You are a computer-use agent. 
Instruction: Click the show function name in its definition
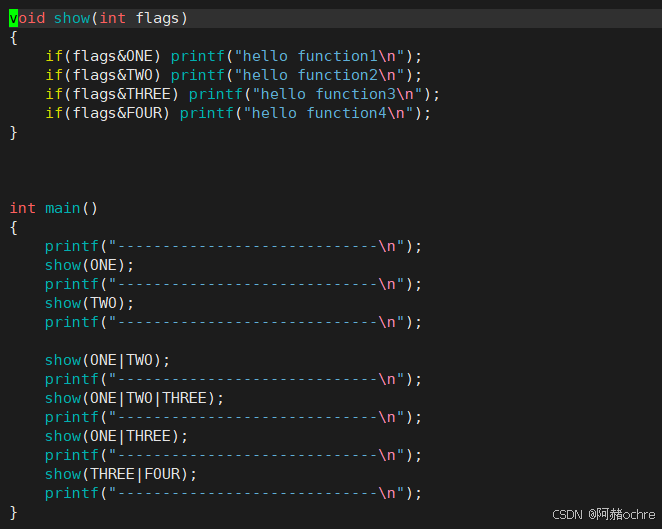(71, 18)
